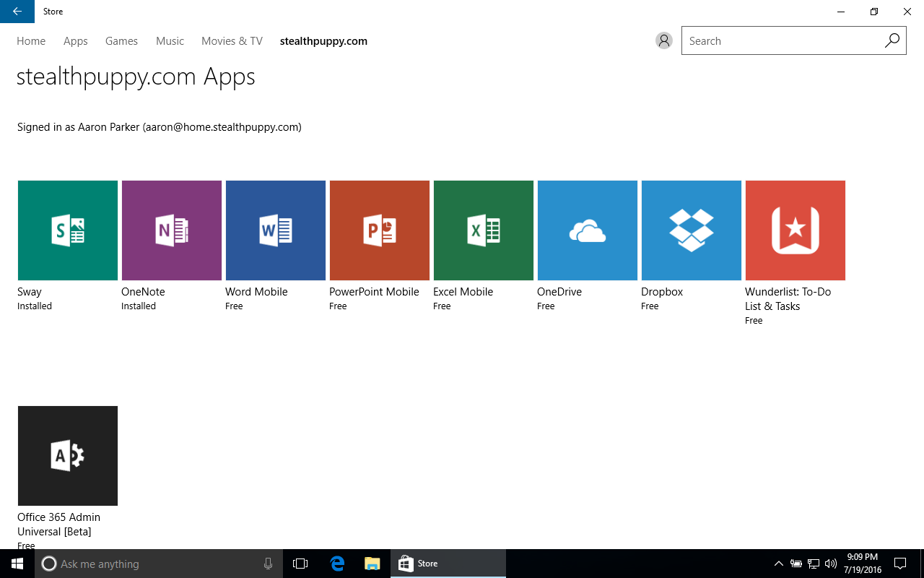924x578 pixels.
Task: Open the Action Center notifications icon
Action: point(900,564)
